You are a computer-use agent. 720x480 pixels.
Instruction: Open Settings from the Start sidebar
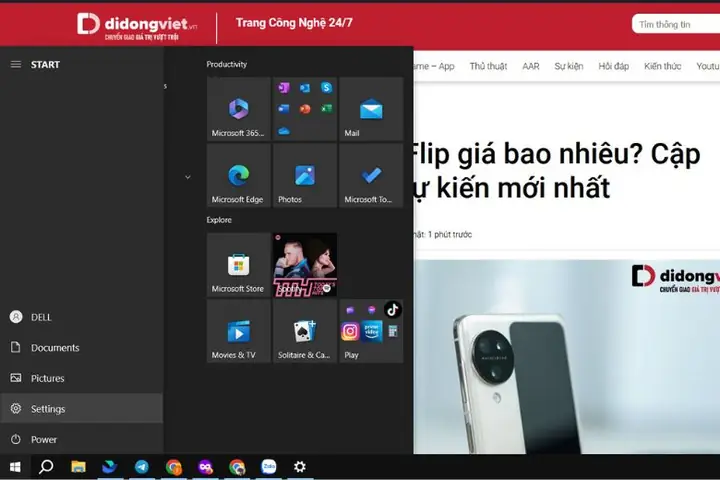[81, 408]
